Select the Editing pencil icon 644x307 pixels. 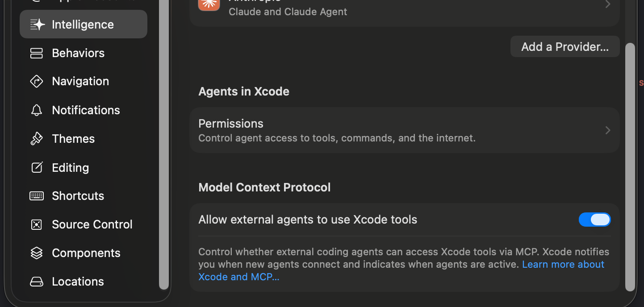(x=37, y=167)
